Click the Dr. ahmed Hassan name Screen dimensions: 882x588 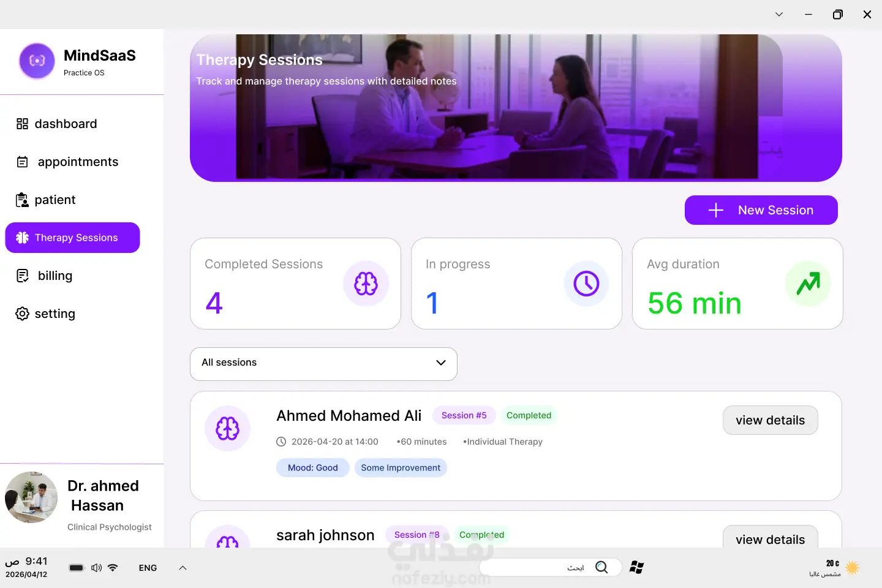103,496
